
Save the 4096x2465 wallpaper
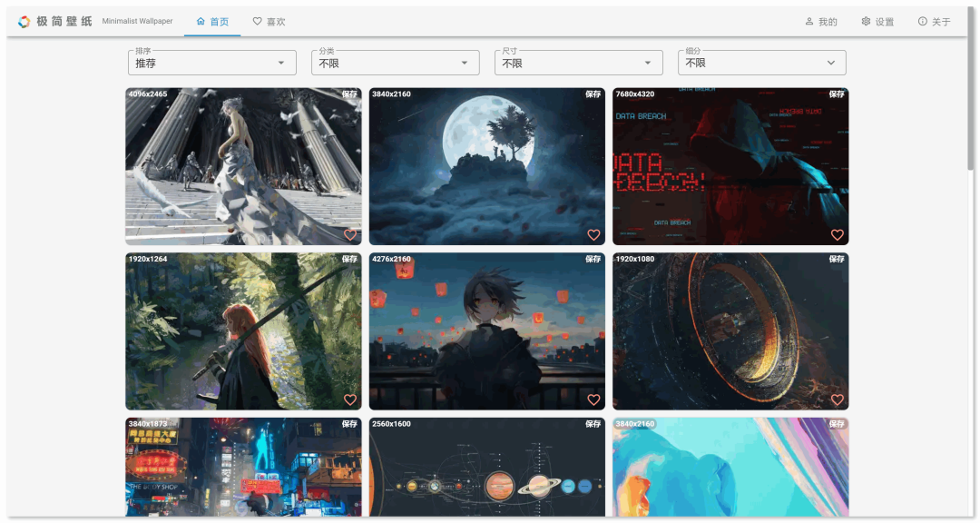click(349, 94)
